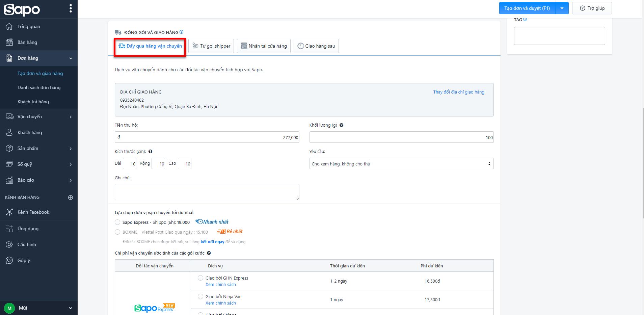This screenshot has height=315, width=644.
Task: Click the Tổng quan home icon
Action: coord(9,26)
